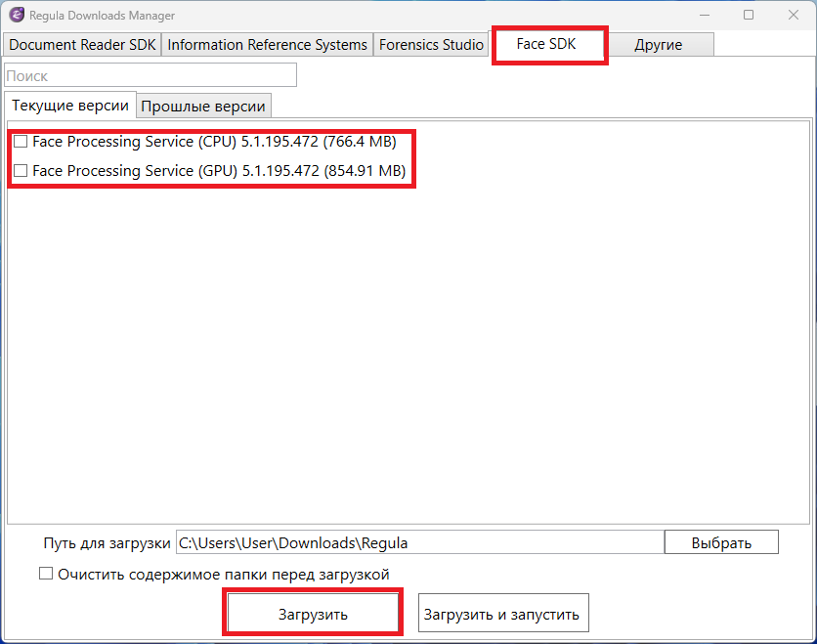This screenshot has width=817, height=644.
Task: Click the download path field C:\Users\User\Downloads\Regula
Action: [x=420, y=542]
